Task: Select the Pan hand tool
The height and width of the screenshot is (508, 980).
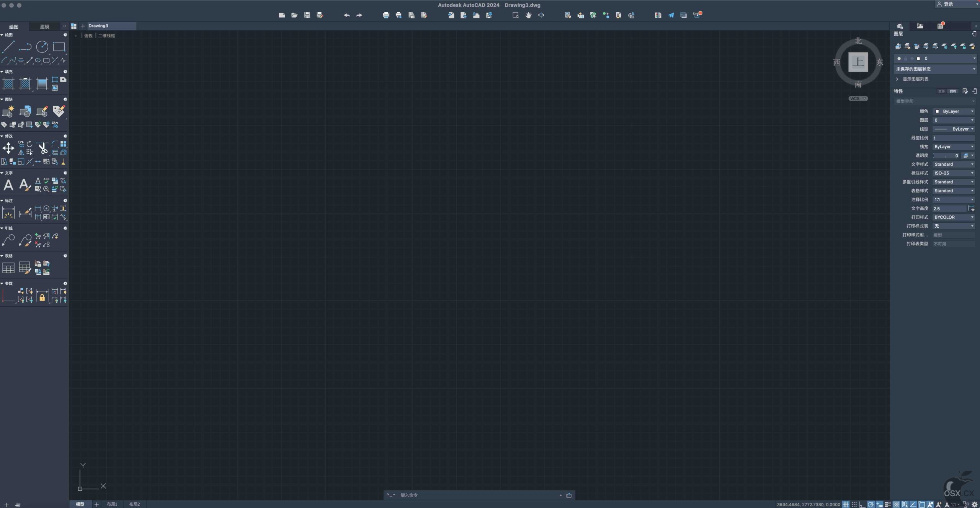Action: (x=528, y=15)
